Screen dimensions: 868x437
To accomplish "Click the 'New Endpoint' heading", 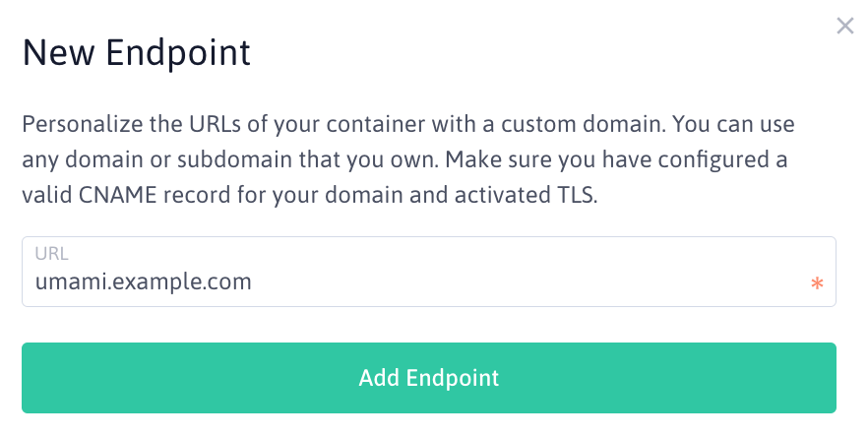I will 136,53.
